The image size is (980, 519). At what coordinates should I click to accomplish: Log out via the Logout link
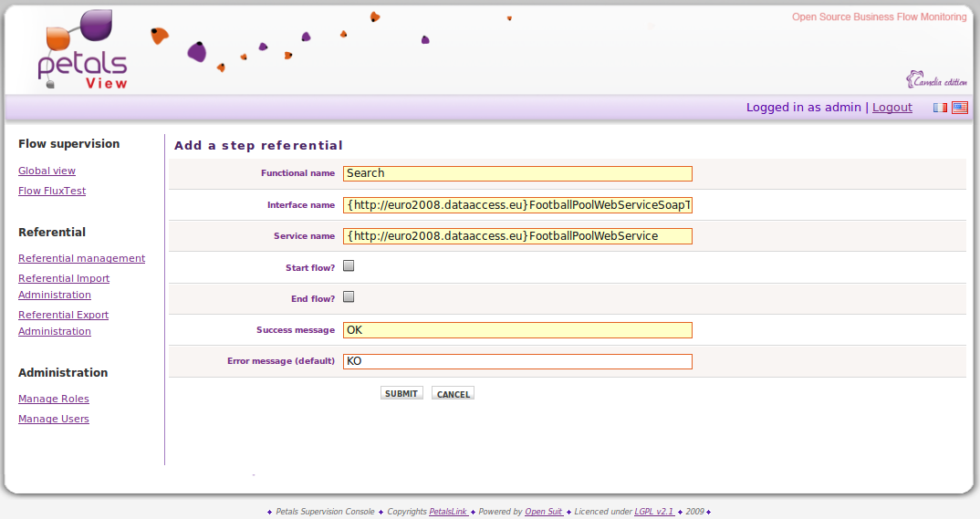coord(891,108)
